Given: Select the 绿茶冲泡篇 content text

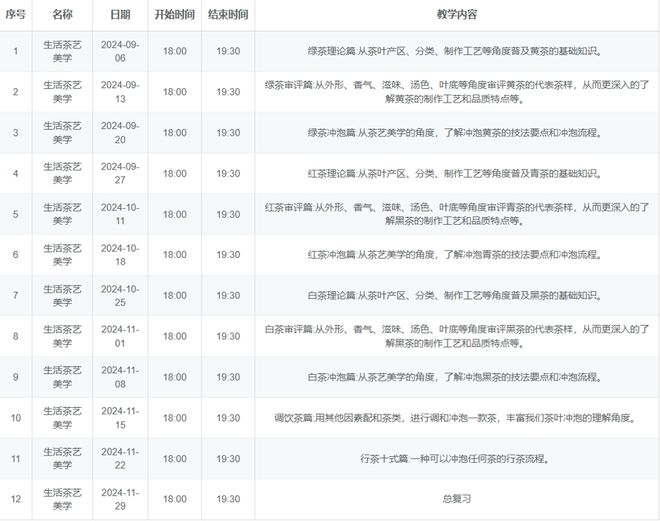Looking at the screenshot, I should click(456, 133).
